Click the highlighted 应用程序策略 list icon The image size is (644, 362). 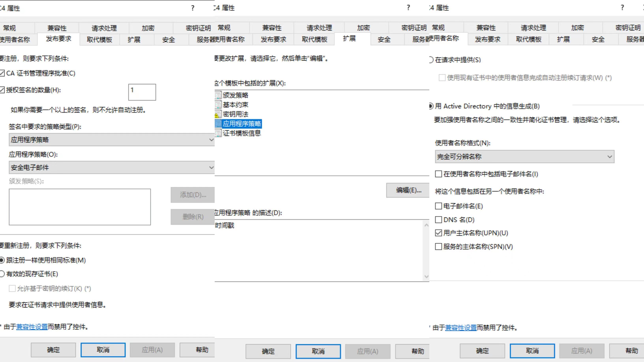point(218,123)
